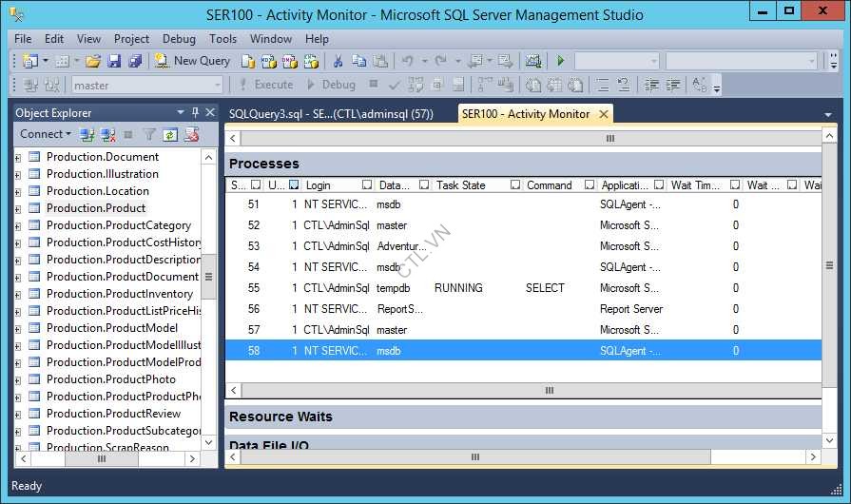Click the Disconnect icon in Object Explorer

click(107, 135)
